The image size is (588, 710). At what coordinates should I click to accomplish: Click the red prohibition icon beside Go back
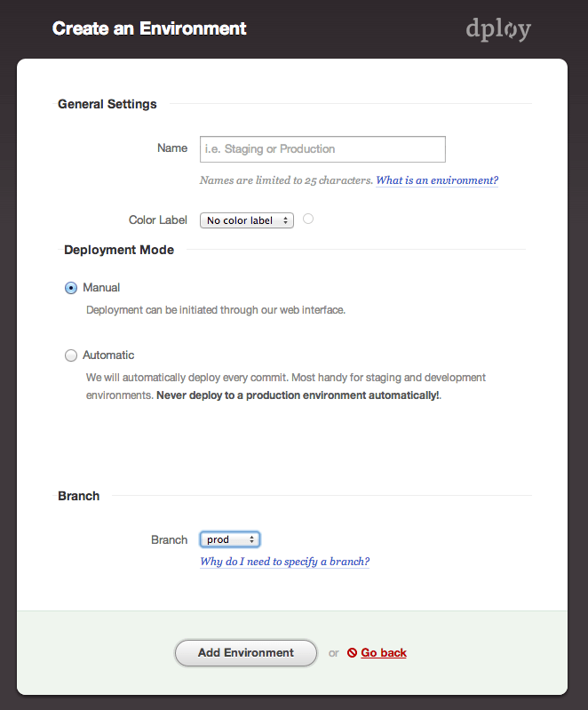pyautogui.click(x=352, y=653)
